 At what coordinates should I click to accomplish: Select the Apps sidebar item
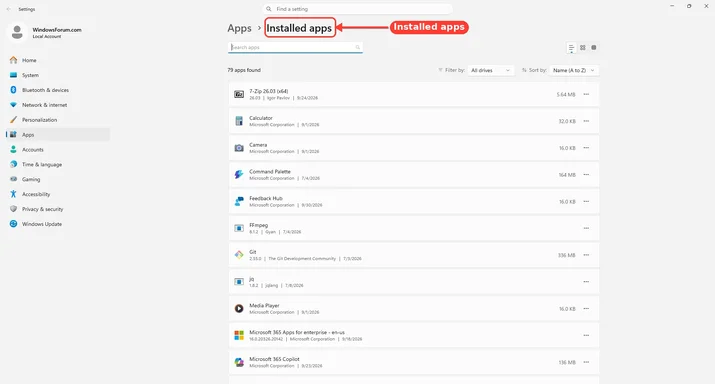58,135
